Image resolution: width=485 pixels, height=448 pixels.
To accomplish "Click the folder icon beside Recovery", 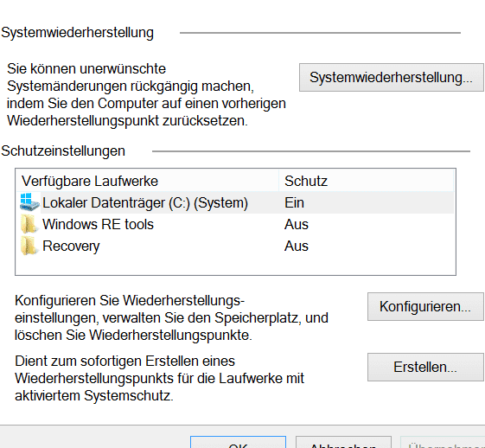I will (x=29, y=246).
